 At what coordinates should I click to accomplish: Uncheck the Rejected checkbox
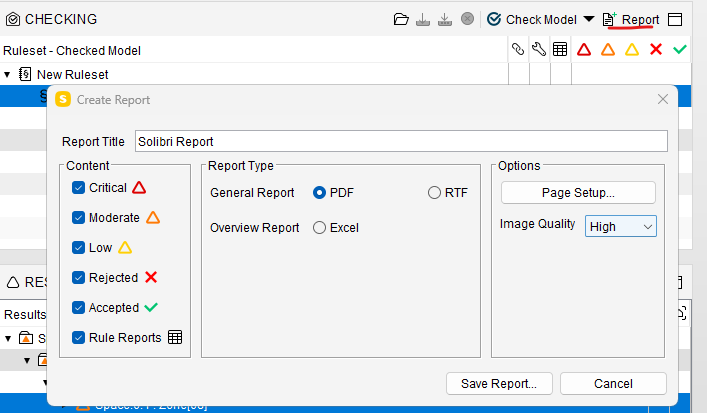[78, 278]
